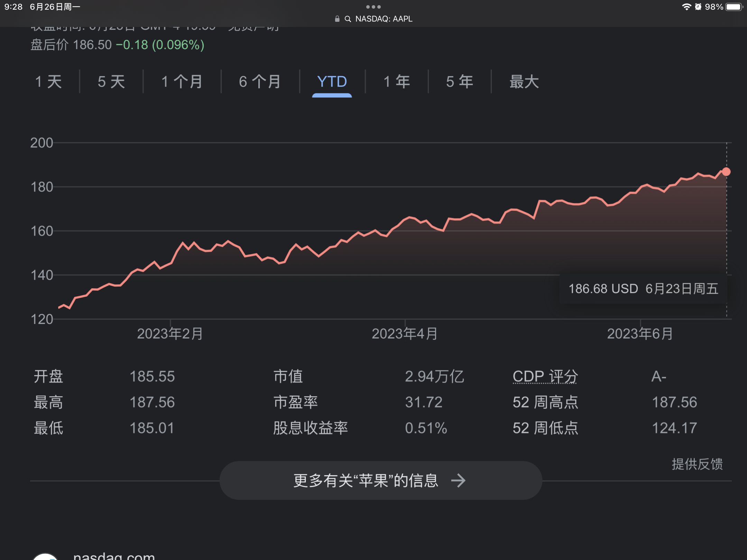Open the three-dots multitasking menu
Image resolution: width=747 pixels, height=560 pixels.
373,7
